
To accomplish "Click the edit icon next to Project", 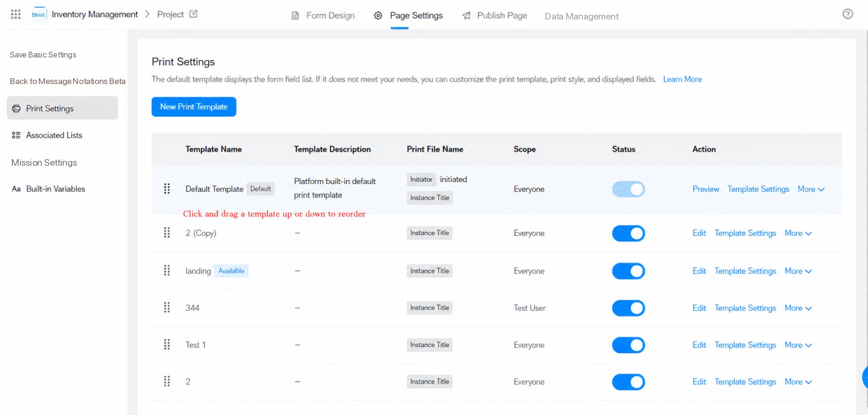I will click(x=193, y=14).
